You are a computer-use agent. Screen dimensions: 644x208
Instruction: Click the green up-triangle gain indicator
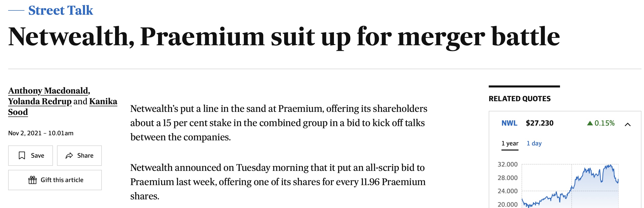tap(590, 123)
